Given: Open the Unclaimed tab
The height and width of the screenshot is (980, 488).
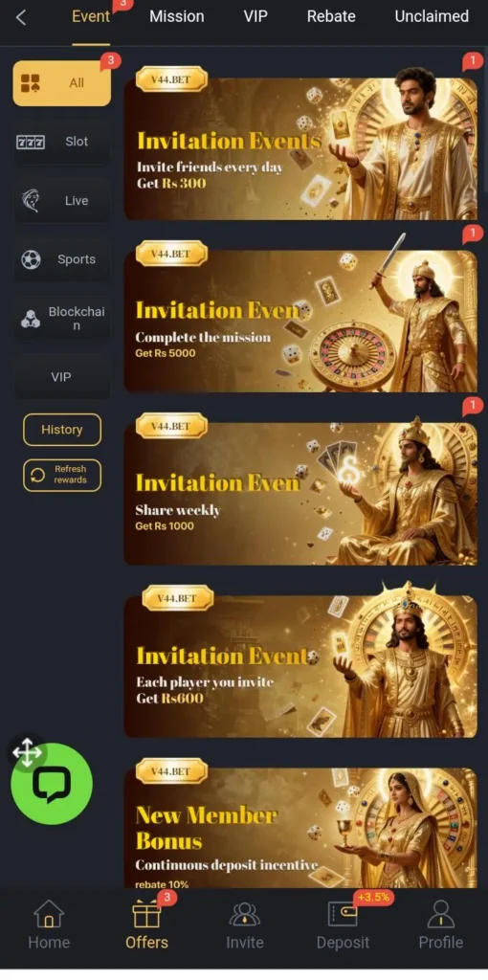Looking at the screenshot, I should coord(432,16).
